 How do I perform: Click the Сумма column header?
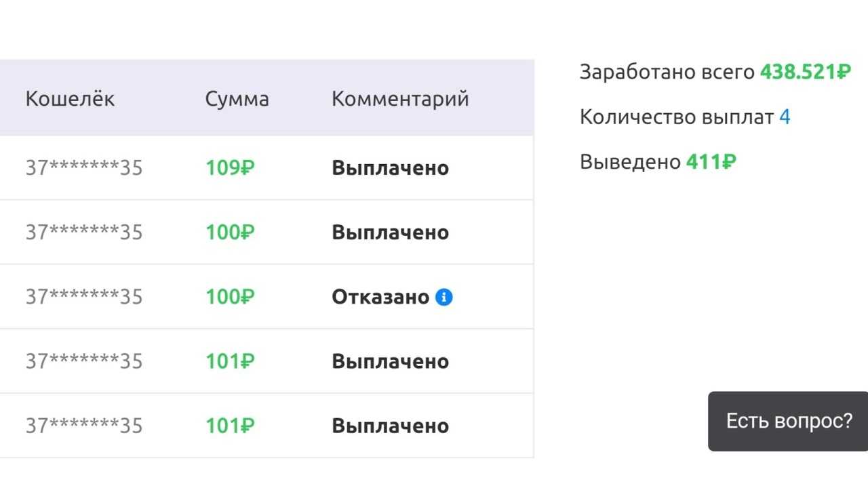coord(237,99)
